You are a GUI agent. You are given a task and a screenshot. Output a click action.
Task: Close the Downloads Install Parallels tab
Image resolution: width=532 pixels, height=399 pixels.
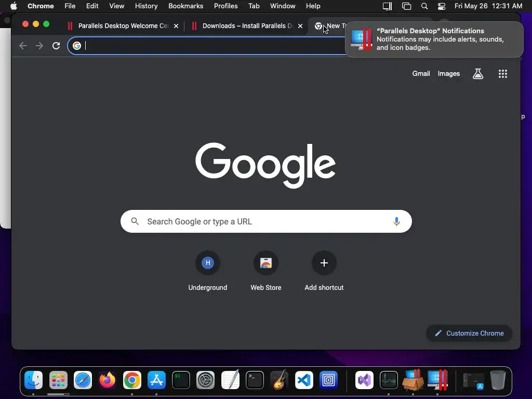coord(300,26)
